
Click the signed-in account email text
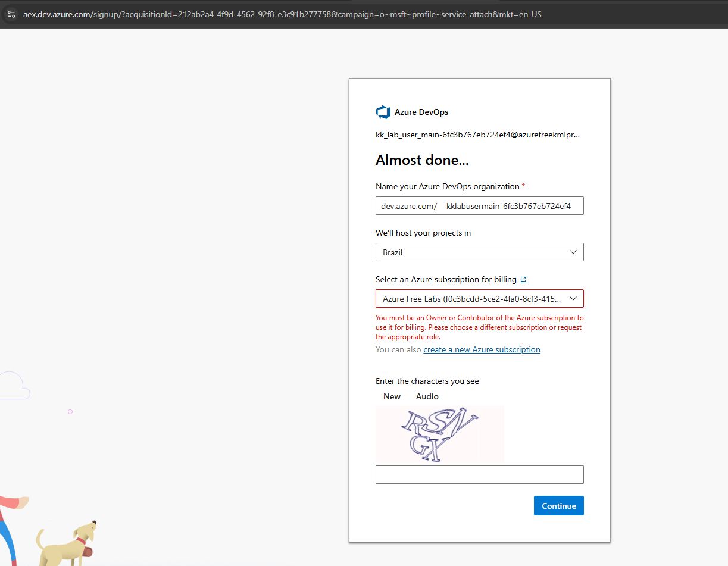point(477,135)
